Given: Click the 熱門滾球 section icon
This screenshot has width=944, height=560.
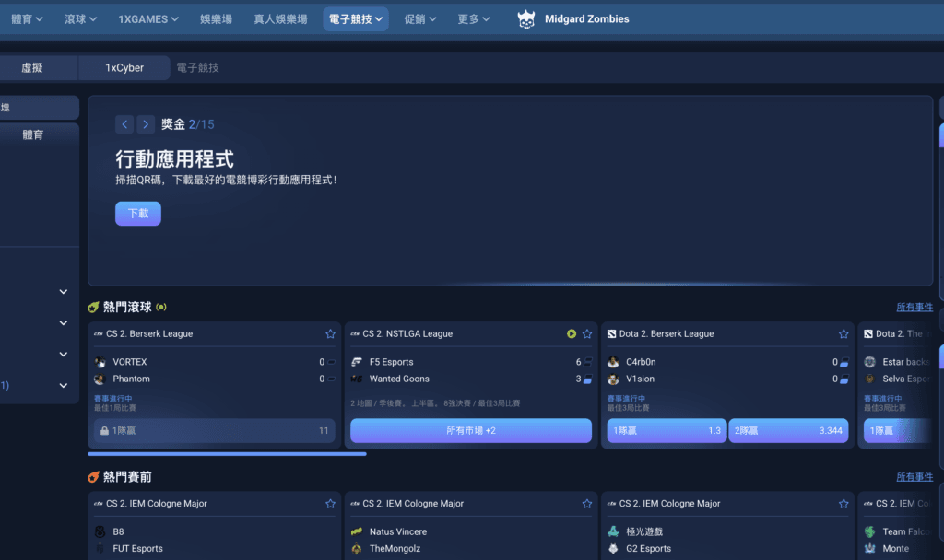Looking at the screenshot, I should point(93,308).
